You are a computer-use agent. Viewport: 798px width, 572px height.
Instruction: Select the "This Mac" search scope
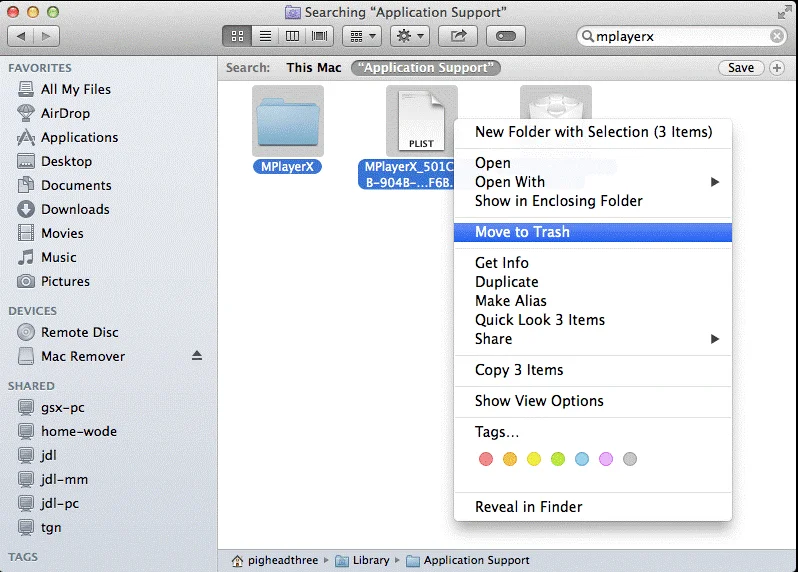click(x=313, y=68)
